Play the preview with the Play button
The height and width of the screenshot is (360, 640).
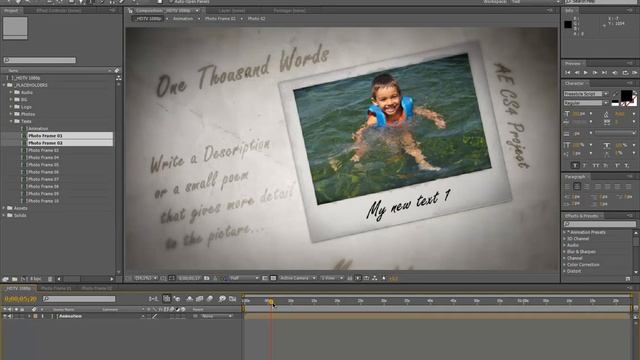(586, 73)
